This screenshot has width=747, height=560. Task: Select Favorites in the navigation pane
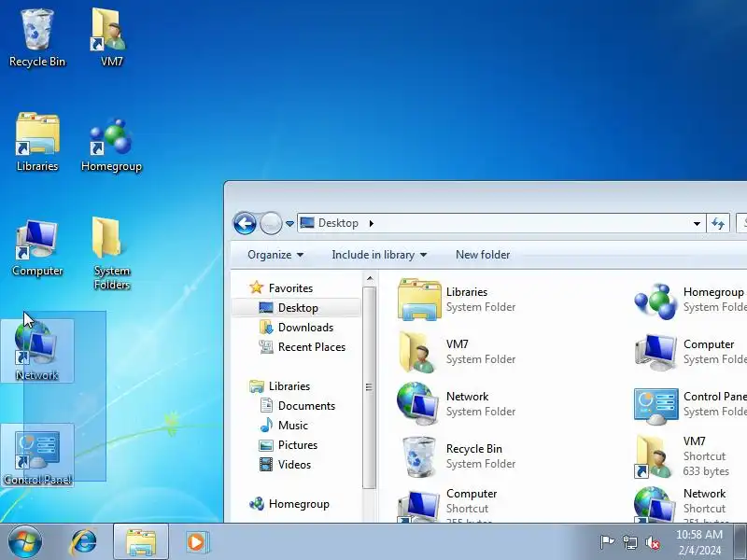[281, 288]
